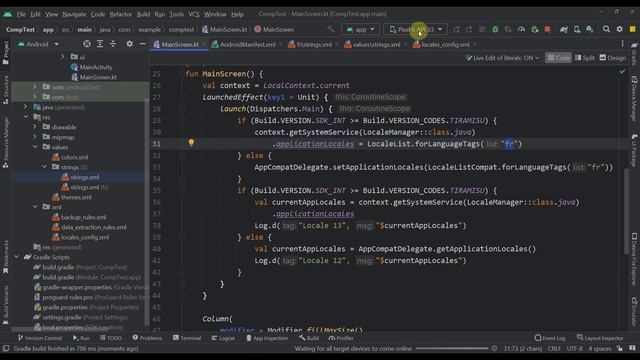The image size is (640, 360).
Task: Click Sync Project with Gradle Files icon
Action: pyautogui.click(x=564, y=29)
